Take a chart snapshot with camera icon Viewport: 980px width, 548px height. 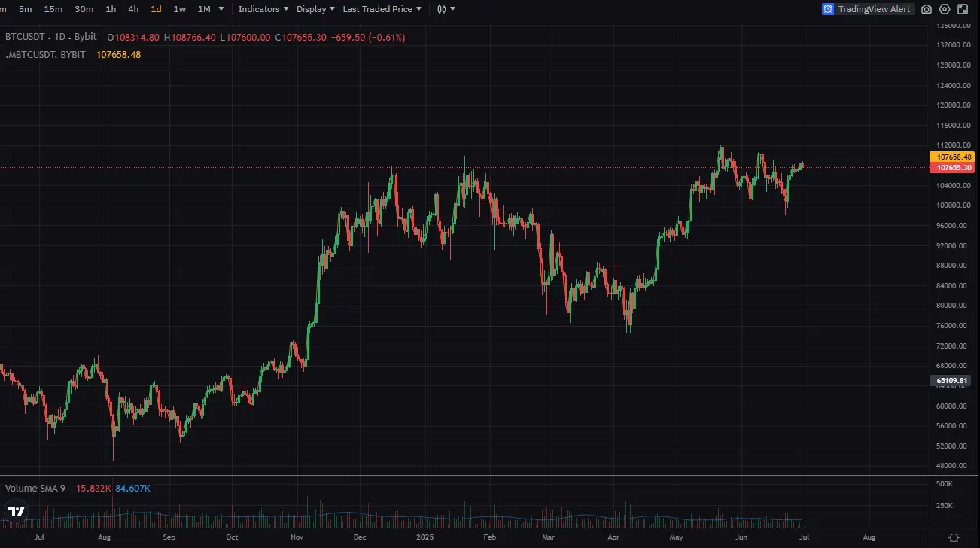pyautogui.click(x=927, y=9)
